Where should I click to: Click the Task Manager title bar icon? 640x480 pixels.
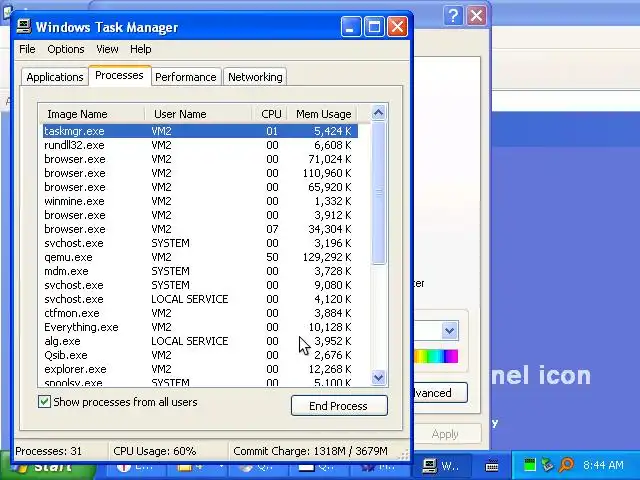click(x=24, y=27)
